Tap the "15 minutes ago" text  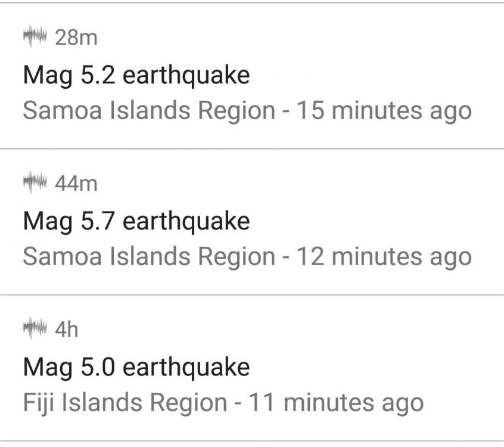pos(384,111)
